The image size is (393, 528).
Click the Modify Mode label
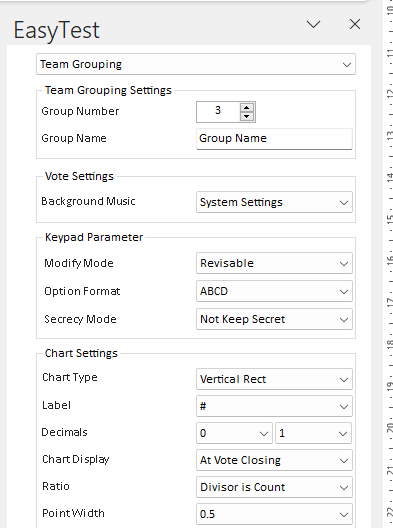click(x=79, y=263)
